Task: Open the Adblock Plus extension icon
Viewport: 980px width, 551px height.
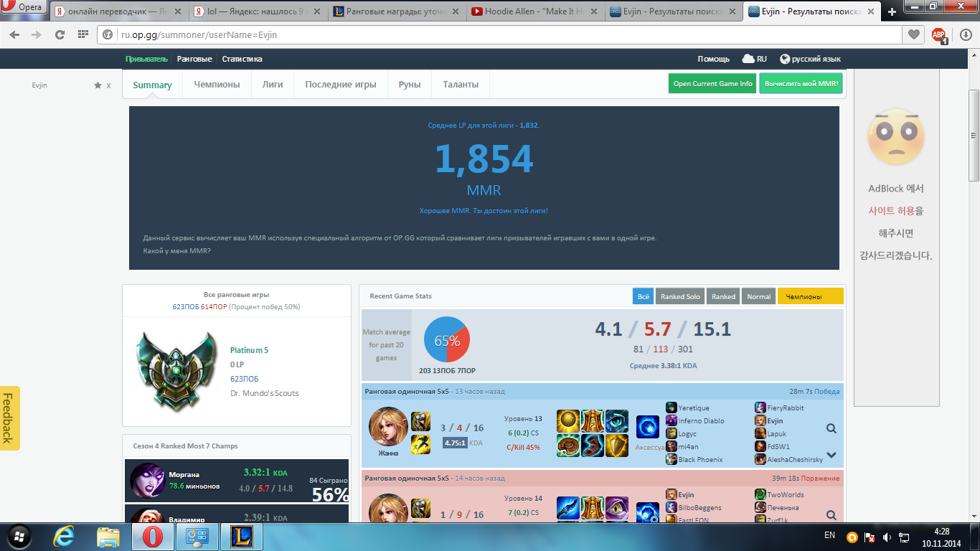Action: [938, 34]
